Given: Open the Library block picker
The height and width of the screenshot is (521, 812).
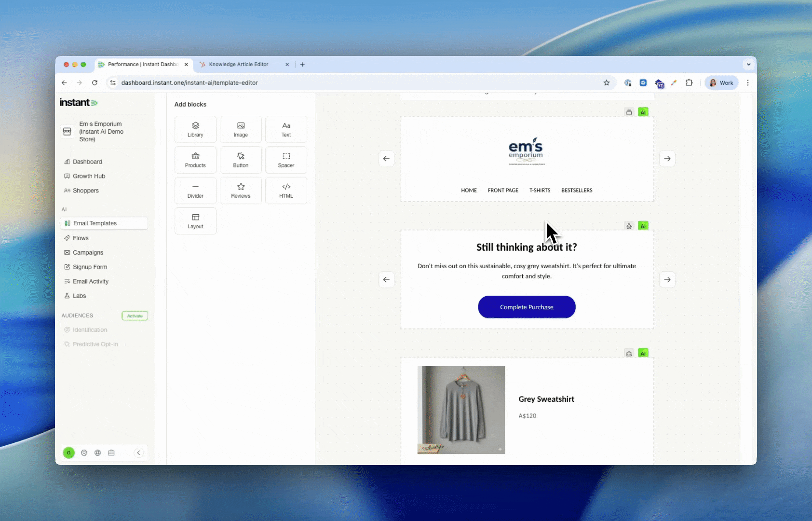Looking at the screenshot, I should coord(195,129).
